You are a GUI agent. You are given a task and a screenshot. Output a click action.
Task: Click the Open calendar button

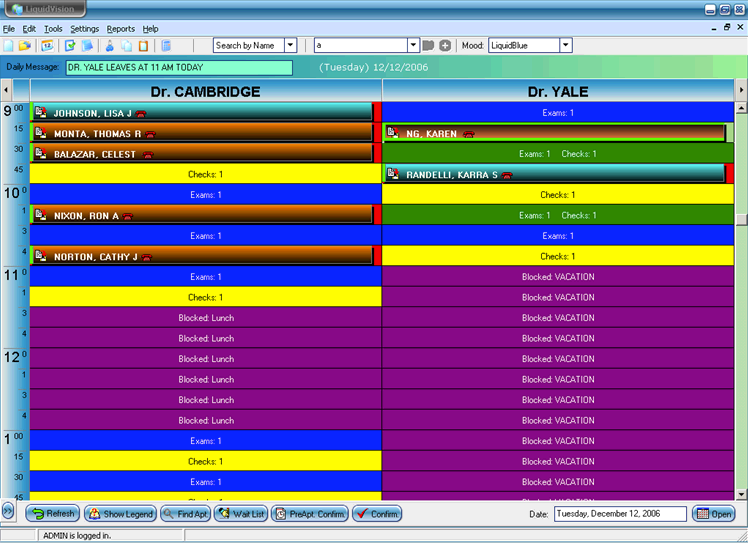click(714, 514)
